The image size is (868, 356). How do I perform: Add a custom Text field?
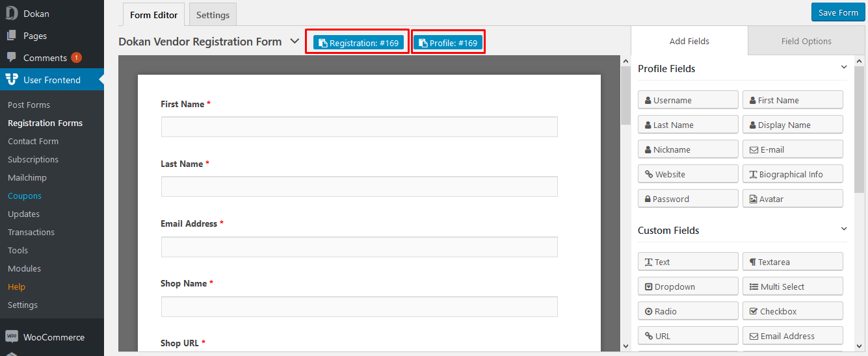point(688,262)
